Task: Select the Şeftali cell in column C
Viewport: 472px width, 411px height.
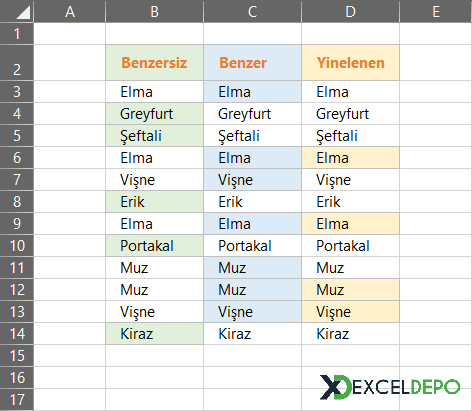Action: pyautogui.click(x=252, y=136)
